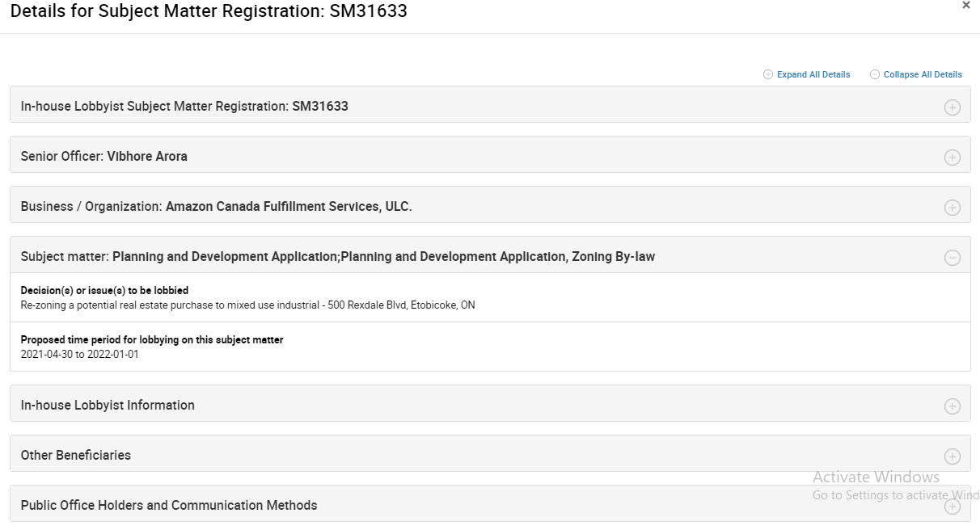Click plus icon on In-house Lobbyist Subject Matter Registration row
This screenshot has height=530, width=980.
(x=953, y=107)
